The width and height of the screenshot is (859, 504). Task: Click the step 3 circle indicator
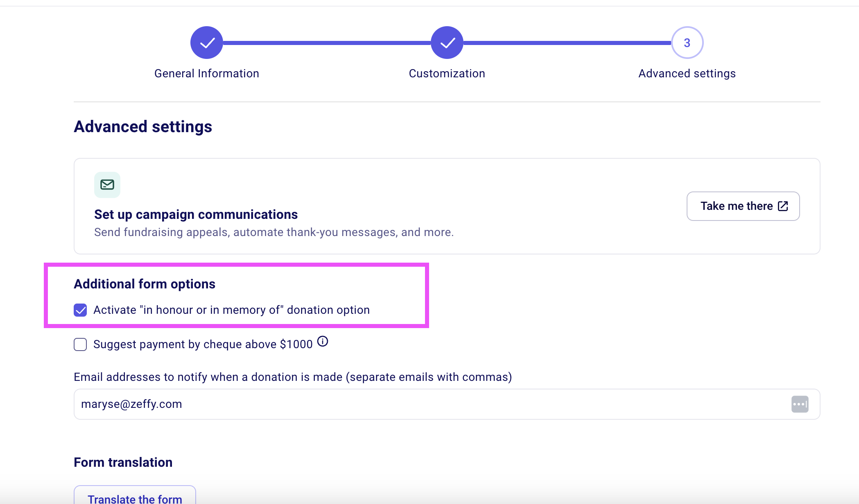point(687,43)
